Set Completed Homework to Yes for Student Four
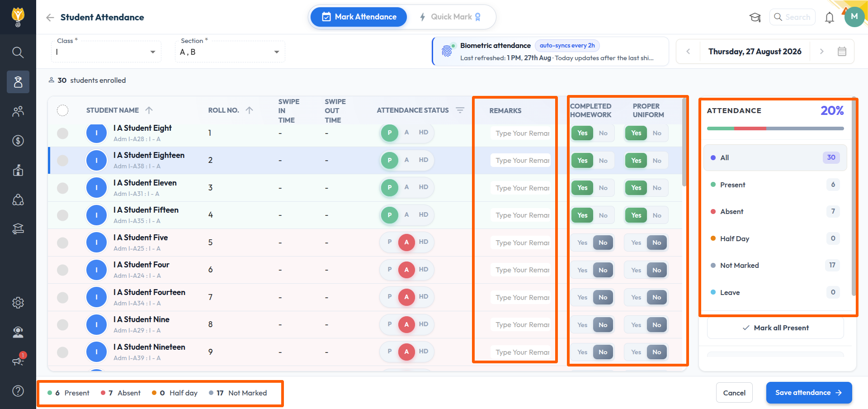 click(582, 270)
